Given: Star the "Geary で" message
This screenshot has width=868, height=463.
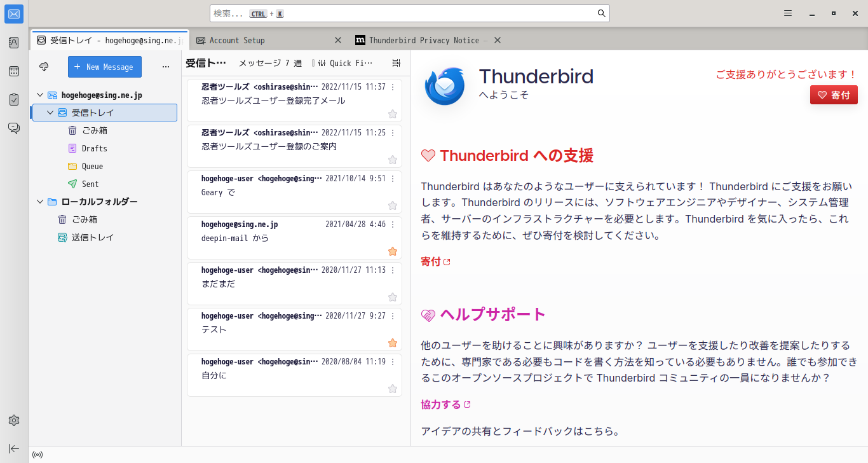Looking at the screenshot, I should tap(393, 205).
